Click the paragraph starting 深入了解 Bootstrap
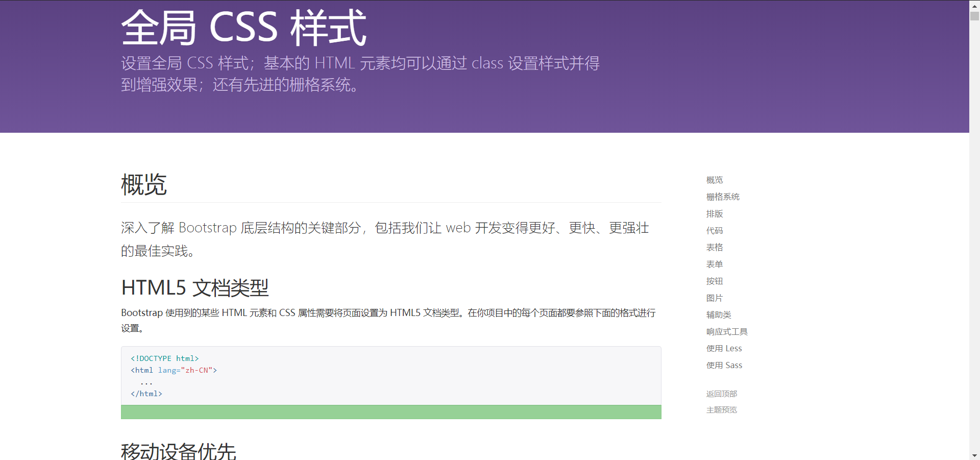Screen dimensions: 980x460 pyautogui.click(x=385, y=239)
